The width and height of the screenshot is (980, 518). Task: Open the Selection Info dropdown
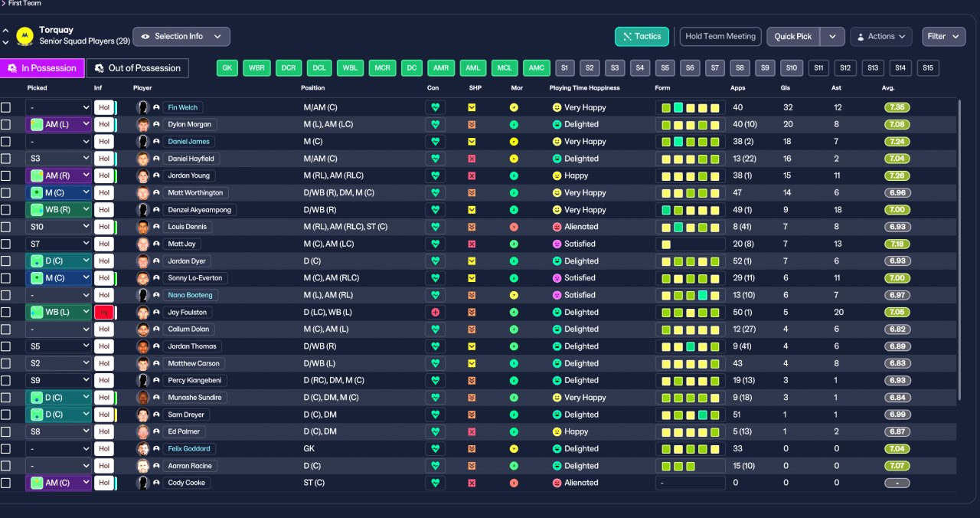click(181, 36)
